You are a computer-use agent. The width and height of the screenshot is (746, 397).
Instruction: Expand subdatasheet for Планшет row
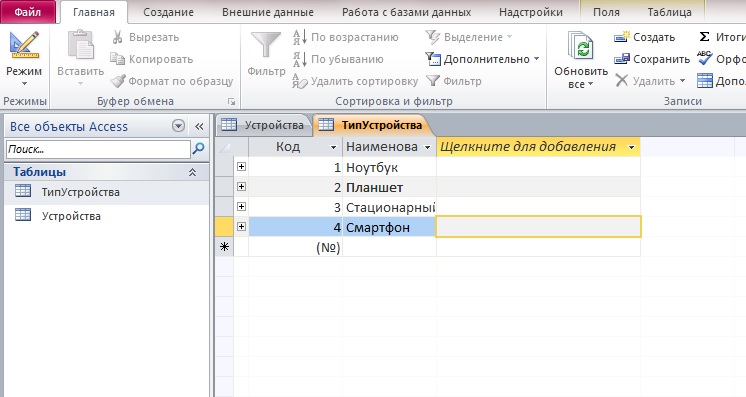[x=241, y=187]
